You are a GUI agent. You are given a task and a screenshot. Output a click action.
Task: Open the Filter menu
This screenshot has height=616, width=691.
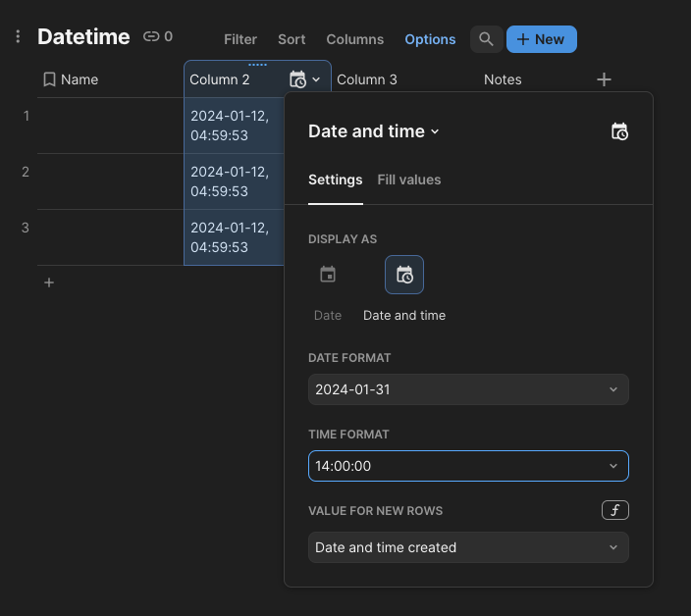(x=240, y=39)
